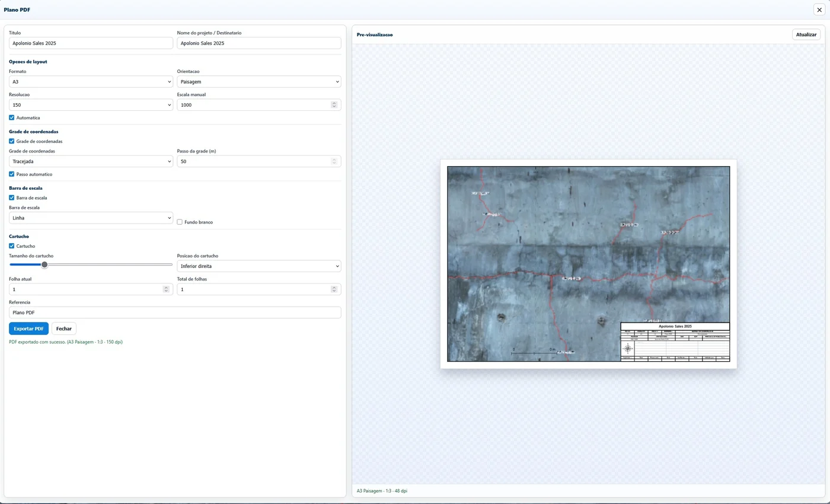Click the Titulo input field
Viewport: 830px width, 504px height.
[91, 43]
